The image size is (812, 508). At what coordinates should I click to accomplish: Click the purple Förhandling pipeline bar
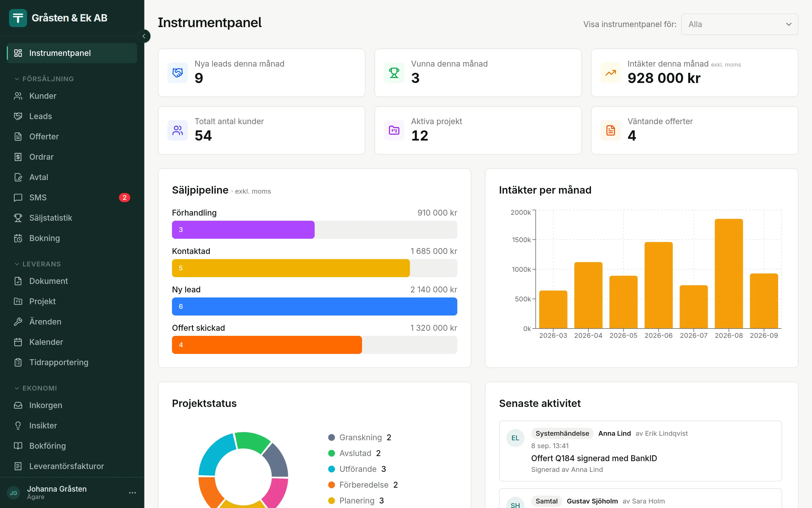point(243,230)
